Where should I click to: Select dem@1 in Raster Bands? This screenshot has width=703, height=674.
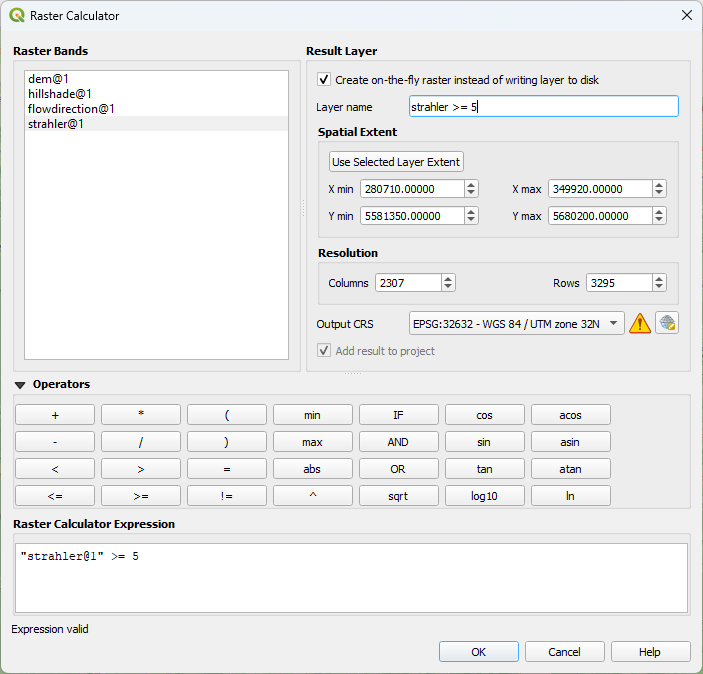[156, 79]
